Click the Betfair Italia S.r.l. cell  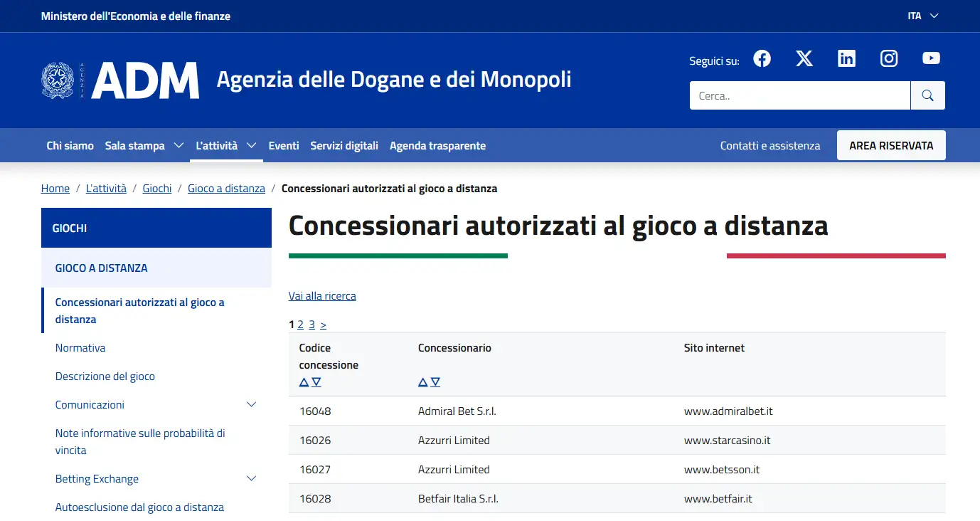458,499
